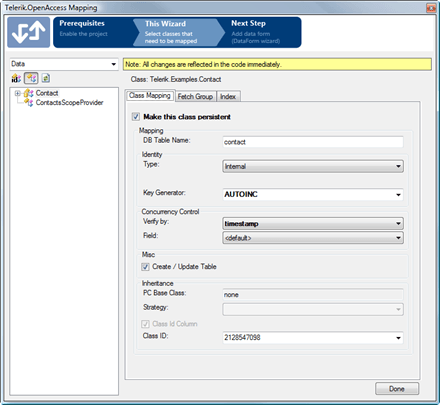Viewport: 440px width, 405px height.
Task: Open the Identity Type dropdown
Action: (313, 166)
